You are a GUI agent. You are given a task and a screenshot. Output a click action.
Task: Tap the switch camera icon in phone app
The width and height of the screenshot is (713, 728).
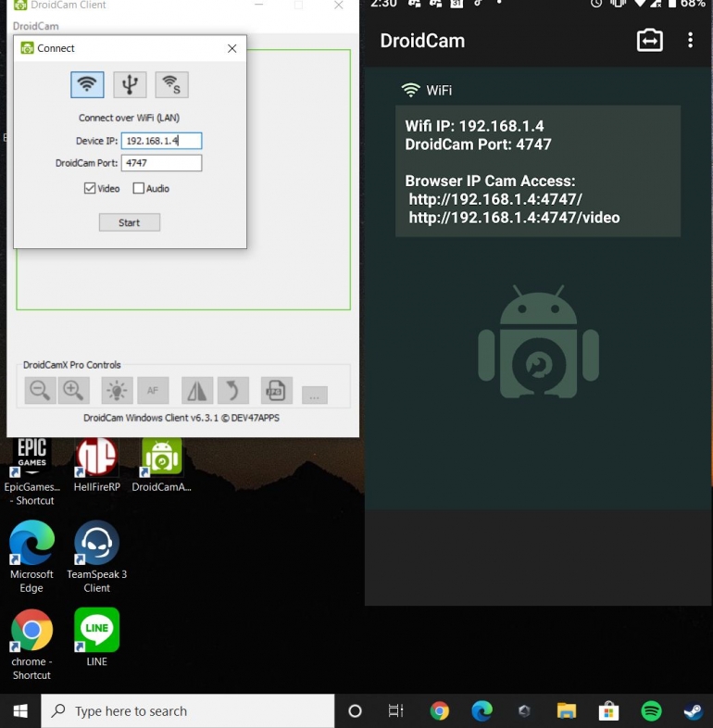tap(650, 41)
